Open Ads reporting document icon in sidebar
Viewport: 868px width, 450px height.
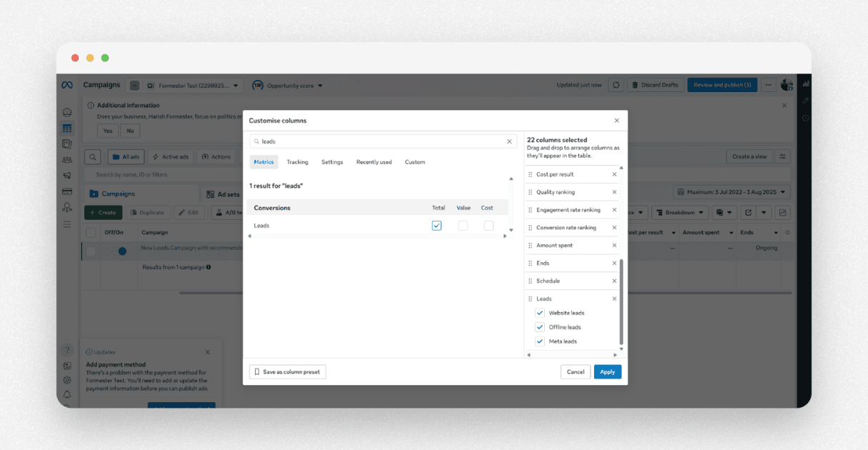tap(66, 144)
